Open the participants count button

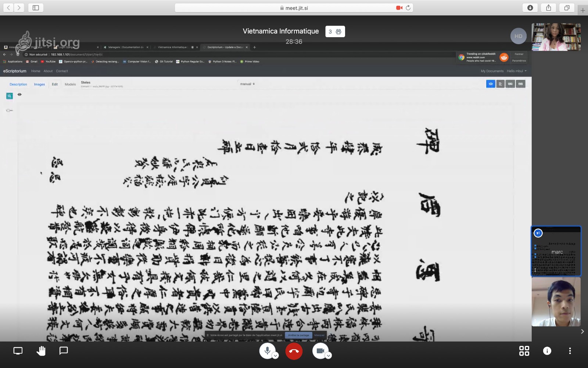point(335,32)
